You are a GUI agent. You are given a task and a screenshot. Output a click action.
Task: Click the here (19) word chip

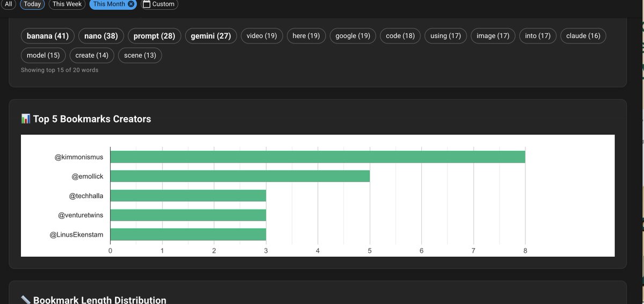coord(306,36)
